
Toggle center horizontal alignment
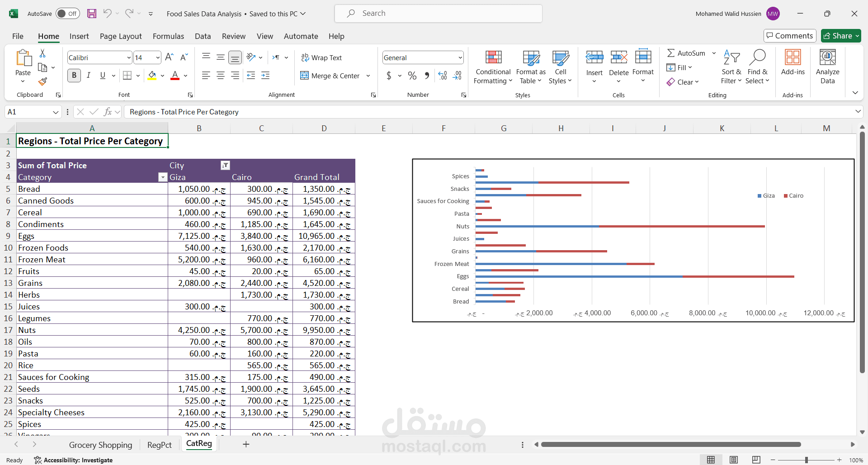[x=221, y=76]
